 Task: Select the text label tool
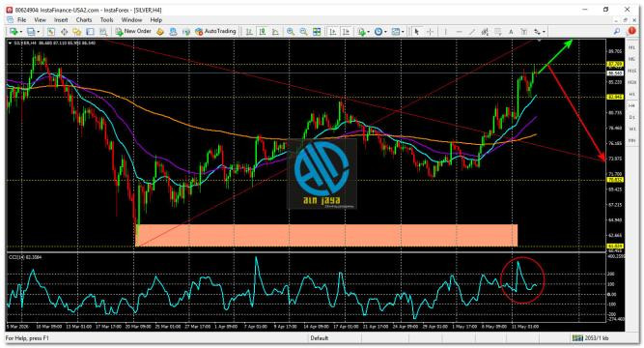click(x=523, y=31)
